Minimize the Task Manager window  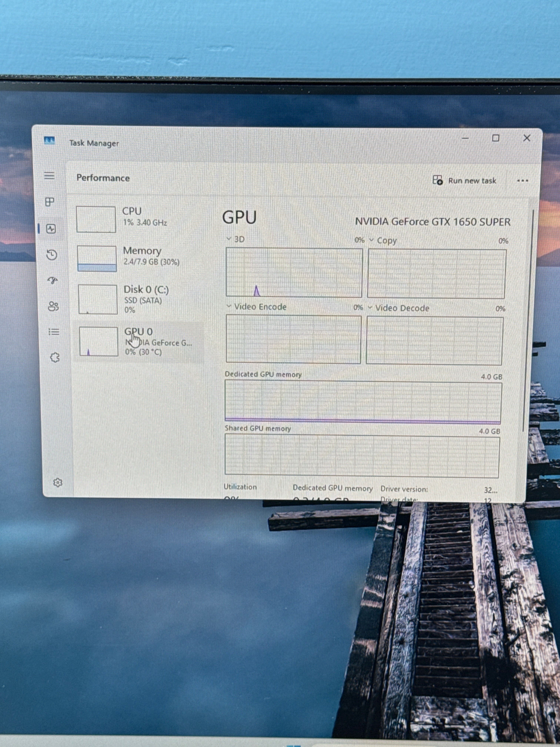[x=466, y=138]
